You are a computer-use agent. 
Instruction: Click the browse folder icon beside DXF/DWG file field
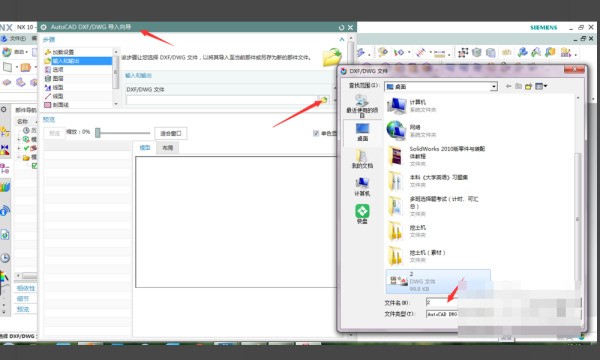pos(324,100)
